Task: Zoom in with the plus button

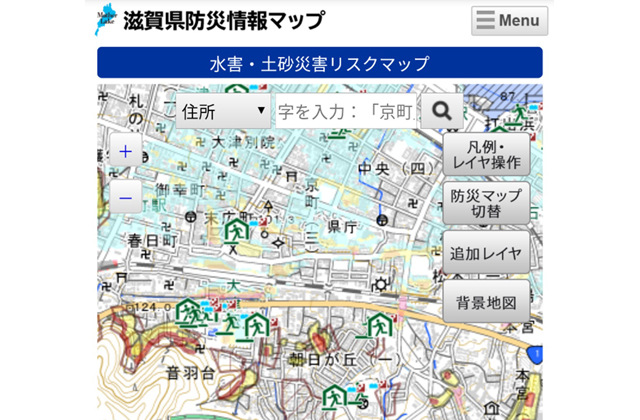Action: pos(126,152)
